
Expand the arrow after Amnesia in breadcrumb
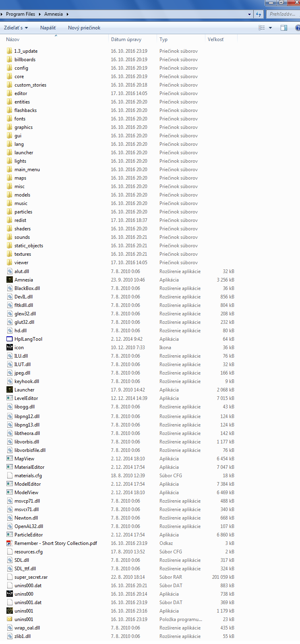68,14
